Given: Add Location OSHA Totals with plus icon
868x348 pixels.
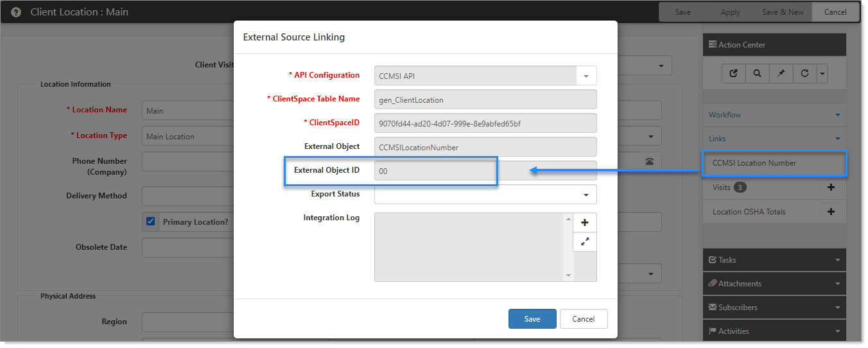Looking at the screenshot, I should point(831,212).
